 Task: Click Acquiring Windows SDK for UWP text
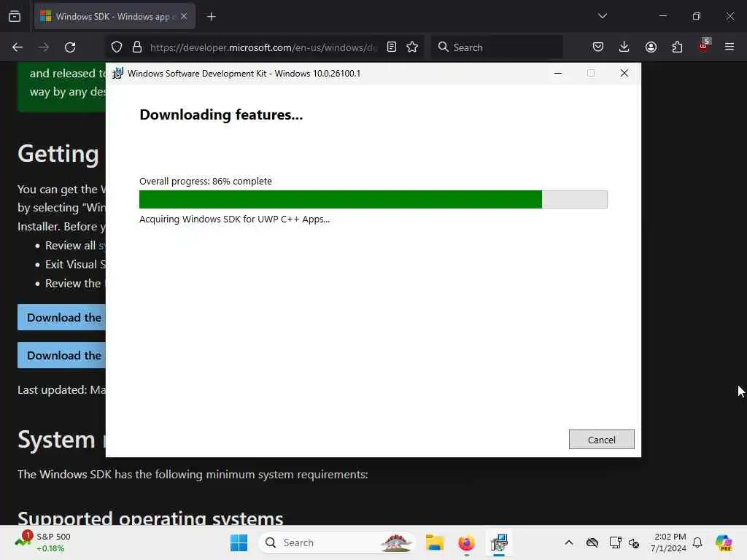[x=234, y=219]
